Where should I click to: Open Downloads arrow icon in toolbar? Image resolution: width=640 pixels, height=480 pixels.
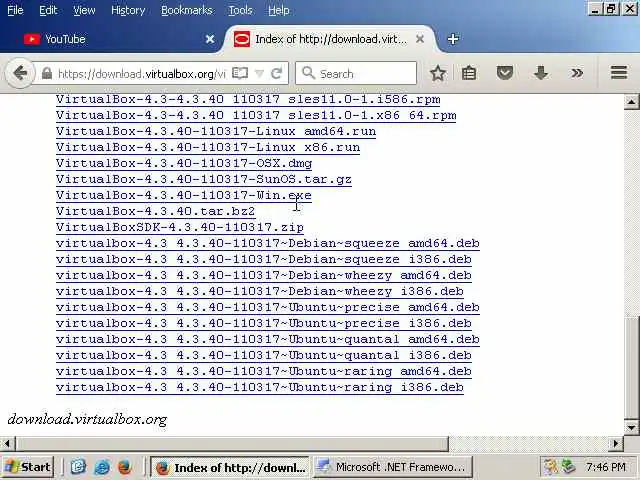coord(541,73)
